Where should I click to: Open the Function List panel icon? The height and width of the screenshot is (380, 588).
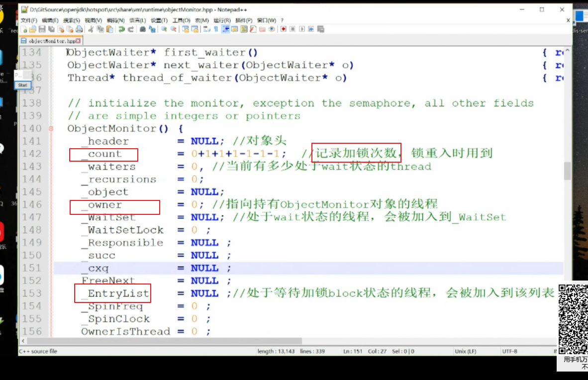[x=253, y=29]
